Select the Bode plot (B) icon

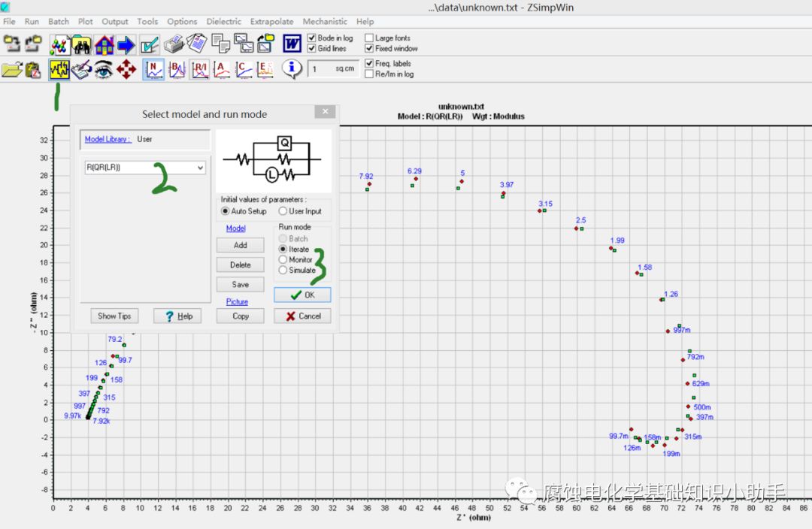pyautogui.click(x=177, y=69)
